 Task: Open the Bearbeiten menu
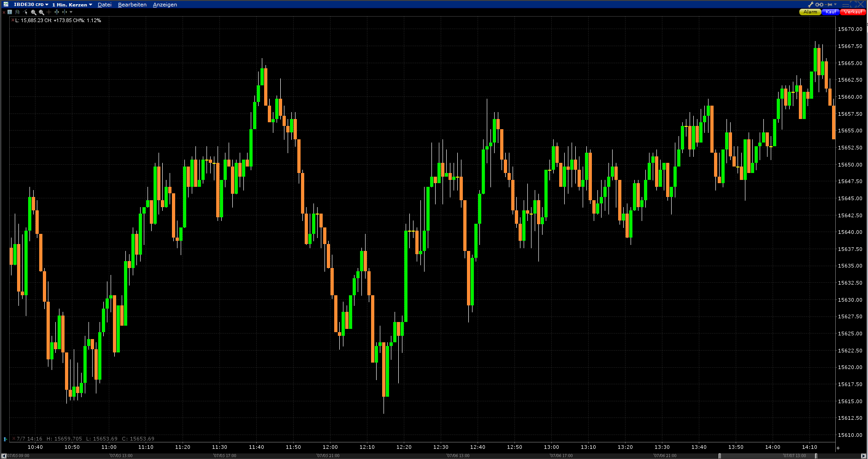pyautogui.click(x=132, y=5)
